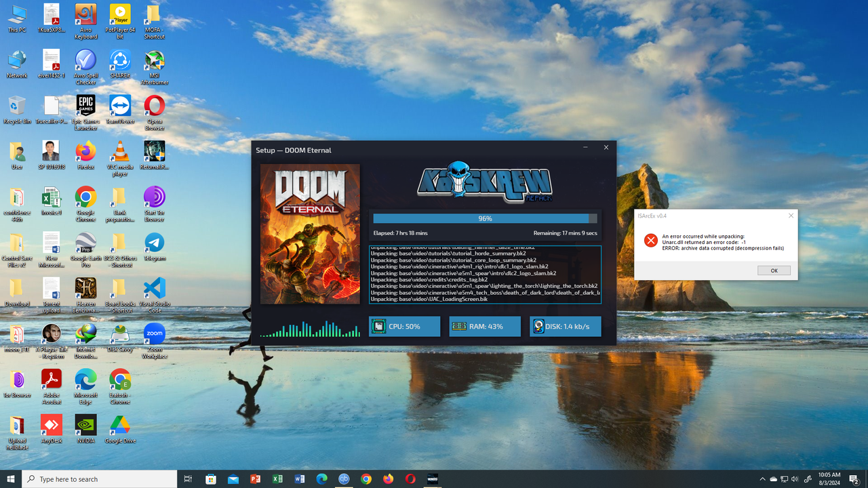
Task: Minimize the DOOM Eternal setup window
Action: (x=586, y=147)
